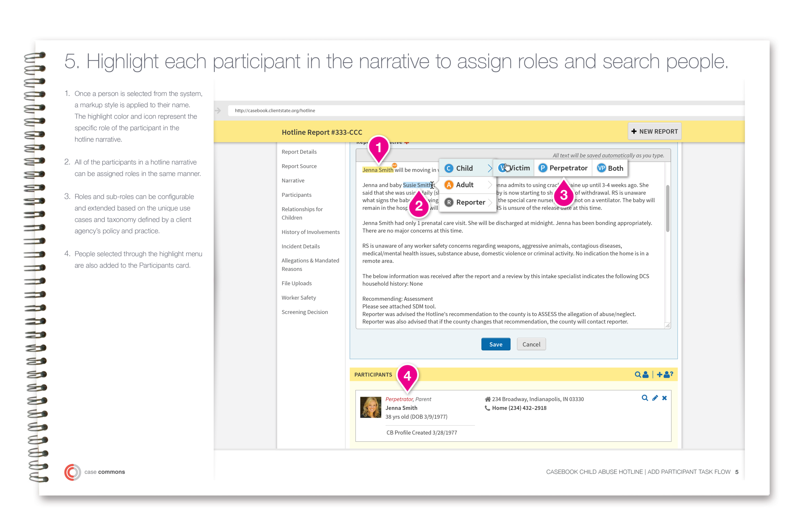Screen dimensions: 798x532
Task: Open Incident Details section
Action: 300,246
